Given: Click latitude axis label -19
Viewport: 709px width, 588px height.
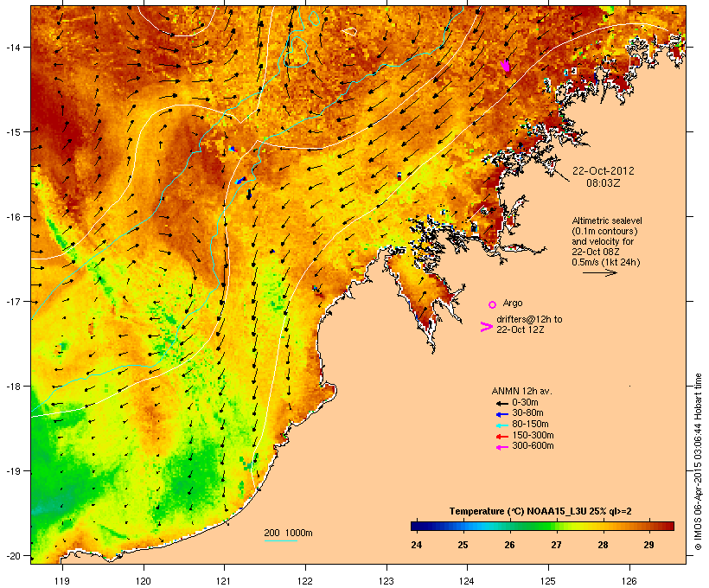Looking at the screenshot, I should coord(12,471).
